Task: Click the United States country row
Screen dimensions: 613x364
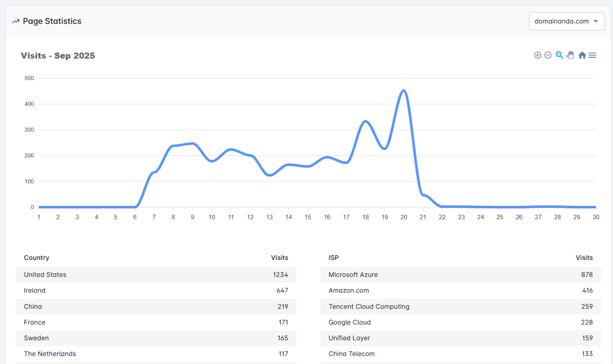Action: pos(156,275)
